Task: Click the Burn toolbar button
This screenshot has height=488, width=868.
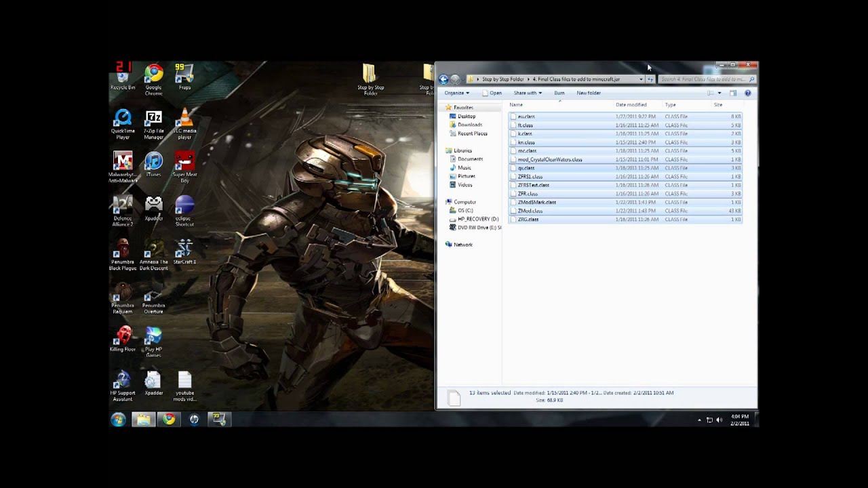Action: coord(559,93)
